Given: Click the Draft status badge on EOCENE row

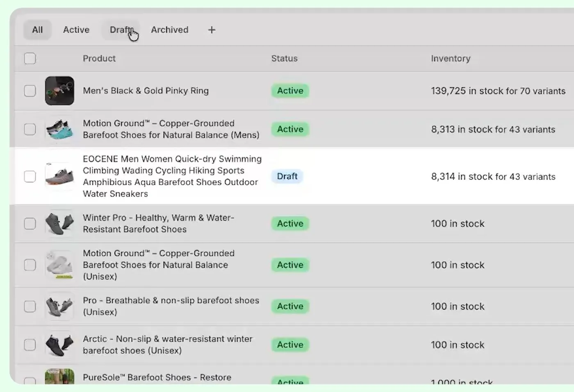Looking at the screenshot, I should click(x=287, y=177).
